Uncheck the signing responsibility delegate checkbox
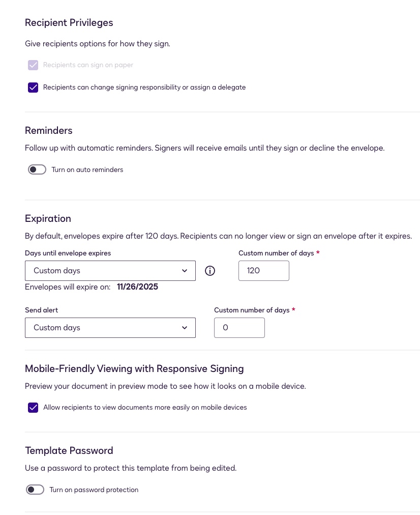420x515 pixels. 33,88
